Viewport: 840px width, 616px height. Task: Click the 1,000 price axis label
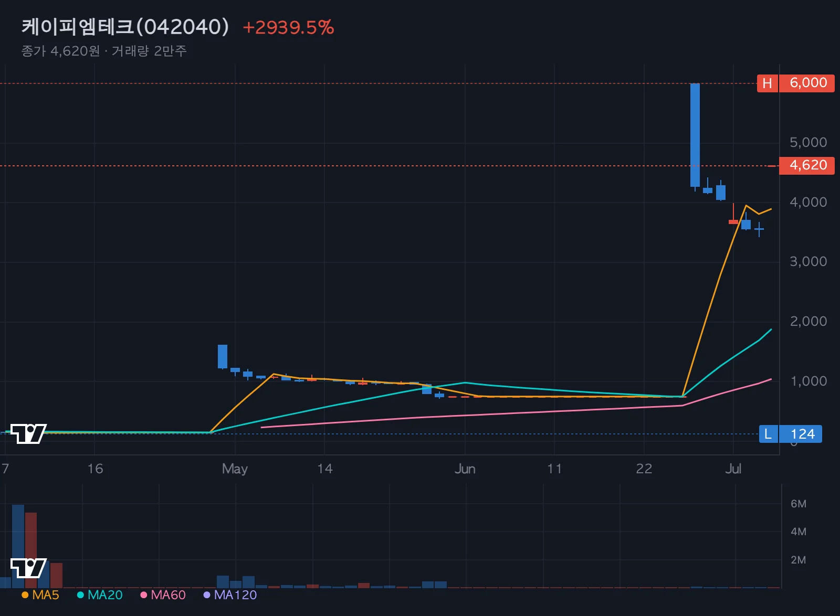(x=808, y=381)
